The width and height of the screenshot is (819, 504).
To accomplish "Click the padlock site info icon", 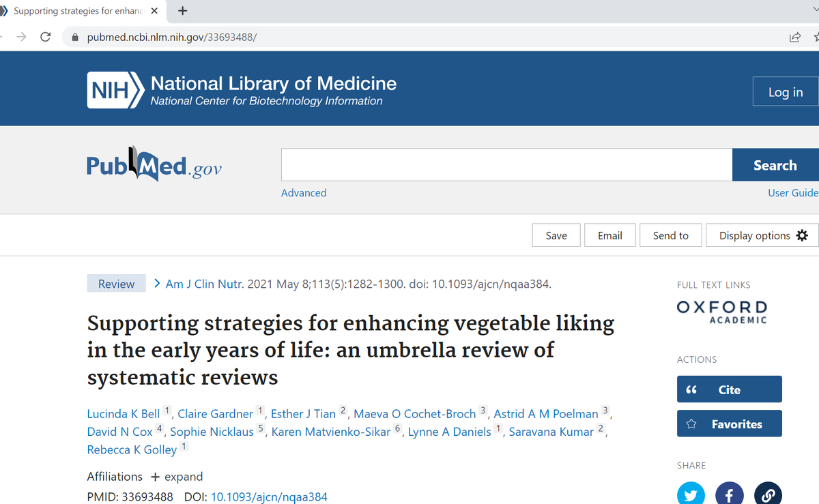I will (75, 37).
